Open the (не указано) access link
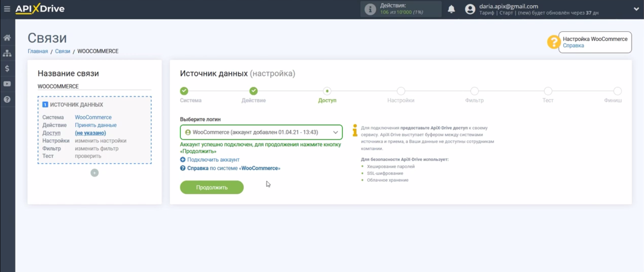Image resolution: width=644 pixels, height=272 pixels. click(90, 133)
